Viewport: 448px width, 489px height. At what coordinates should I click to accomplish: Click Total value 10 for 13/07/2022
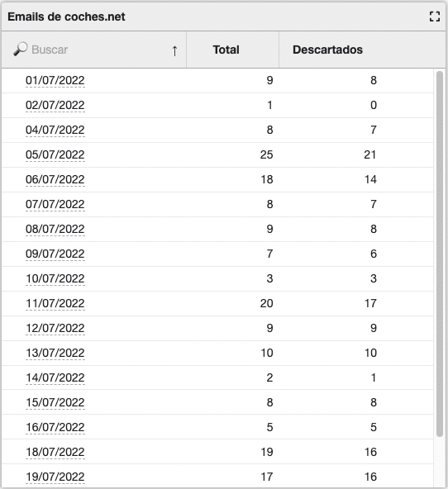pyautogui.click(x=267, y=353)
